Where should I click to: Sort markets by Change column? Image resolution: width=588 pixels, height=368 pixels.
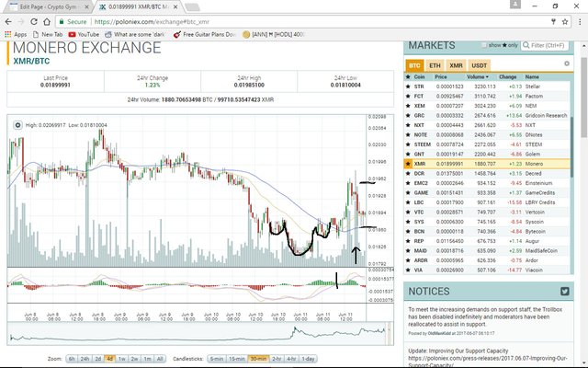[508, 76]
